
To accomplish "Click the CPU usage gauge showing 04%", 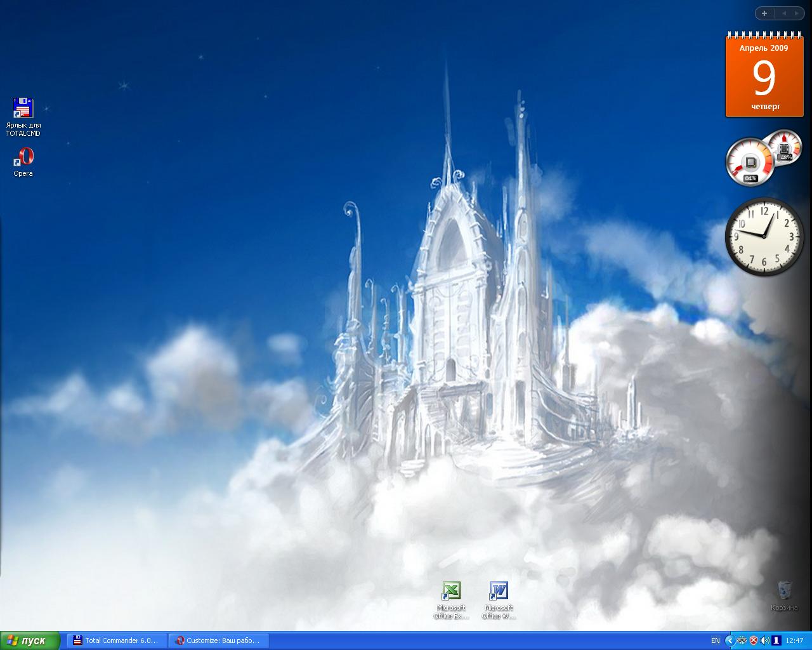I will (750, 162).
